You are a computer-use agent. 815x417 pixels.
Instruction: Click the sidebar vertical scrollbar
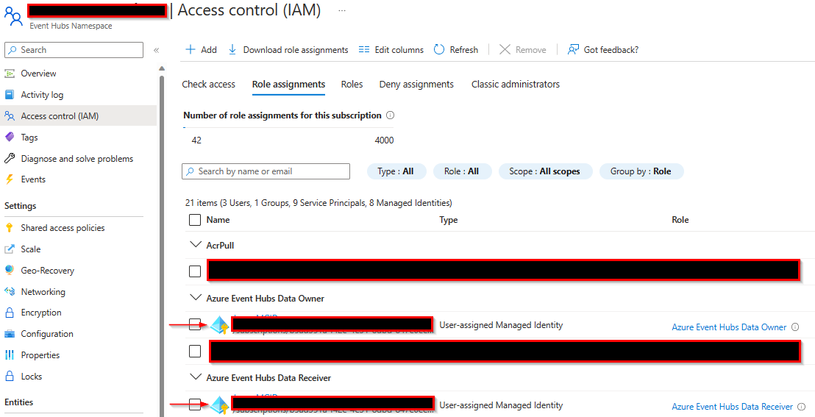[162, 244]
